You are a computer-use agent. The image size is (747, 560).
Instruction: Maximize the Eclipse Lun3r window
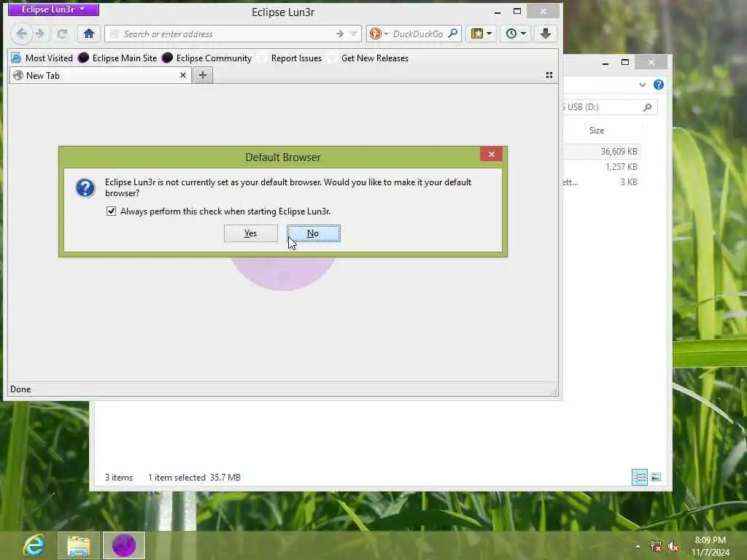517,12
